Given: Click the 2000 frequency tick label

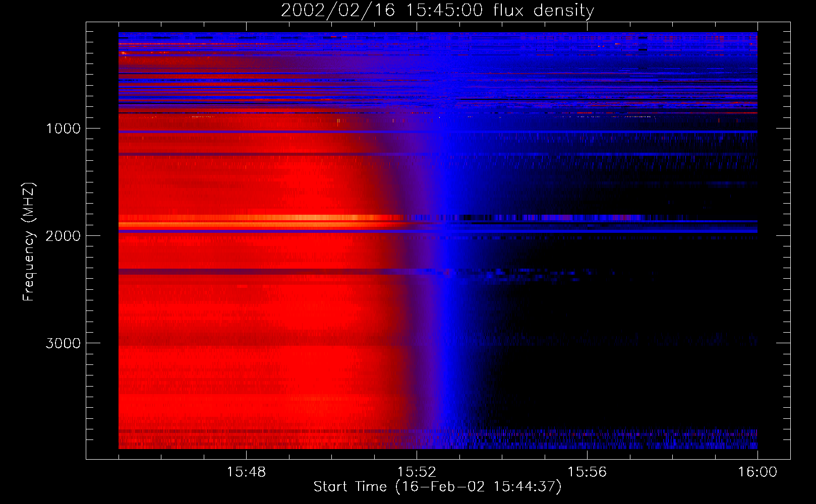Looking at the screenshot, I should 63,236.
